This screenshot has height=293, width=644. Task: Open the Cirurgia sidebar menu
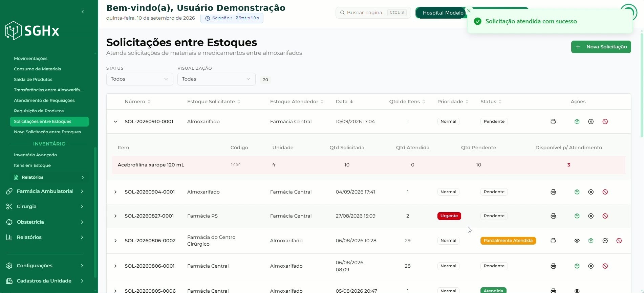[x=45, y=206]
